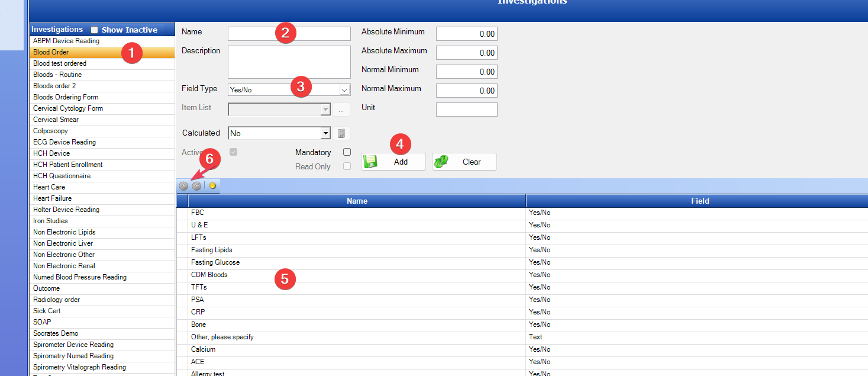This screenshot has width=868, height=376.
Task: Expand the Calculated dropdown
Action: [325, 133]
